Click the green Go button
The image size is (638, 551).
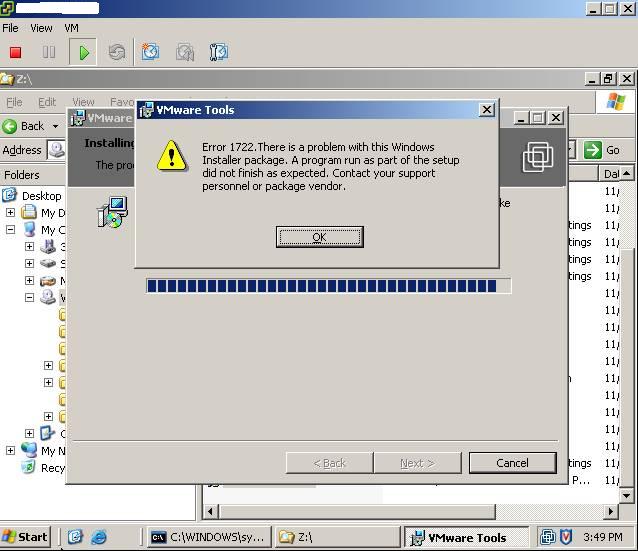point(602,150)
